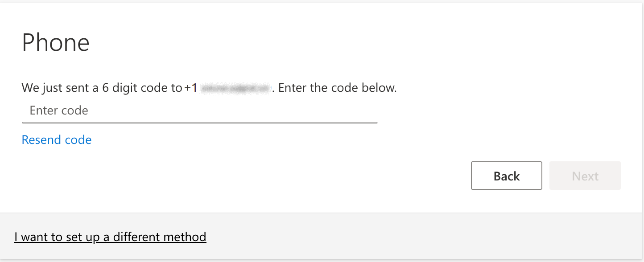Activate Resend code to get another SMS
This screenshot has width=644, height=262.
[56, 139]
